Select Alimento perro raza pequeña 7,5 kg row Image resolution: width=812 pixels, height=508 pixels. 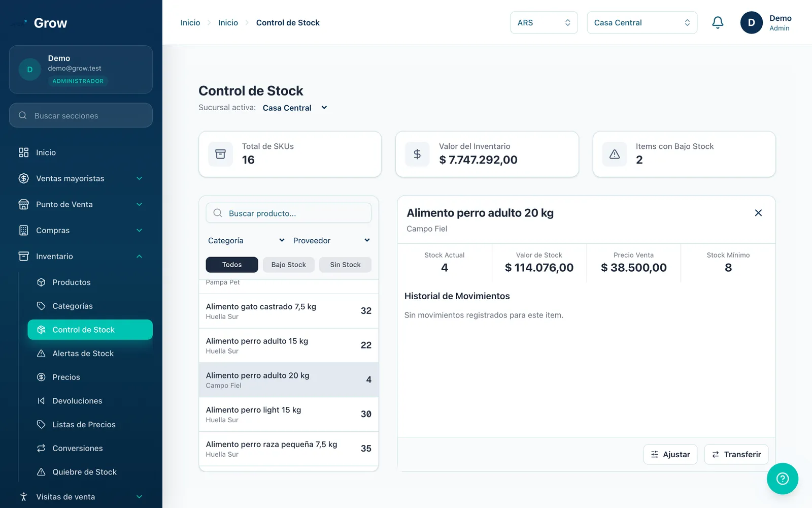tap(289, 449)
